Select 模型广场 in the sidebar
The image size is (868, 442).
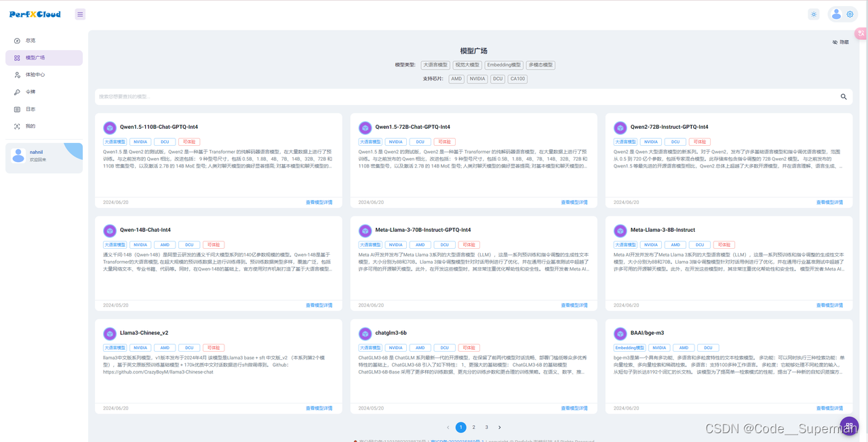coord(44,58)
